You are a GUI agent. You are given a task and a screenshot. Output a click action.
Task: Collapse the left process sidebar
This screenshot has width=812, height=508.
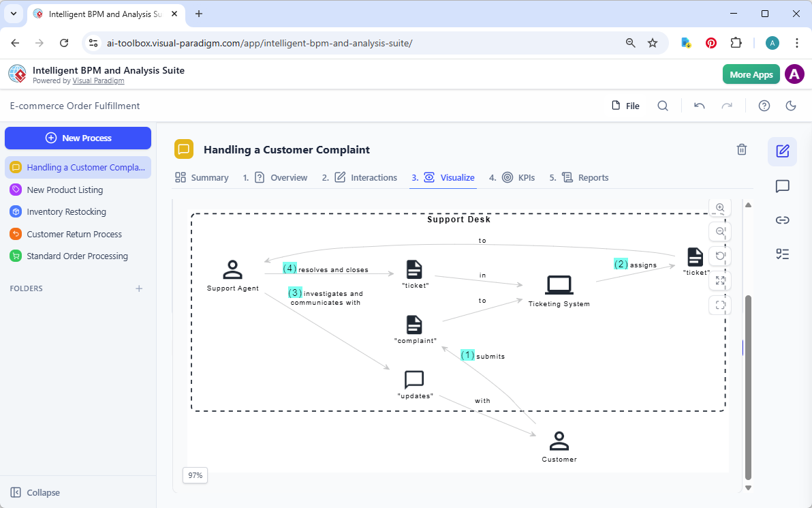35,492
